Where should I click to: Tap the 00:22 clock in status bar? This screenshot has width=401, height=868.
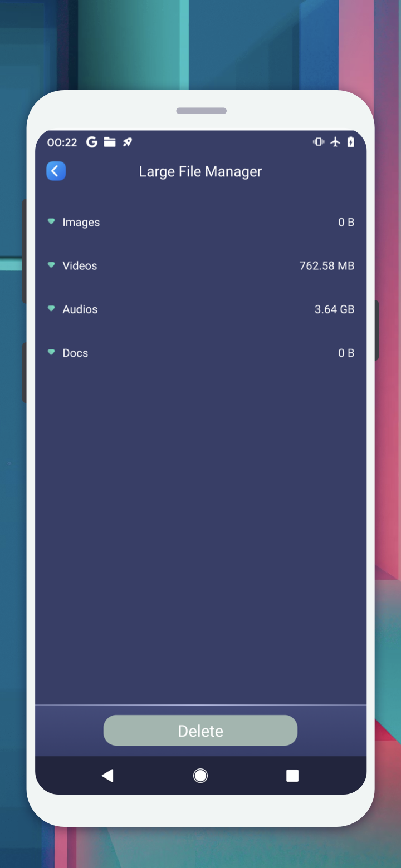[x=62, y=142]
